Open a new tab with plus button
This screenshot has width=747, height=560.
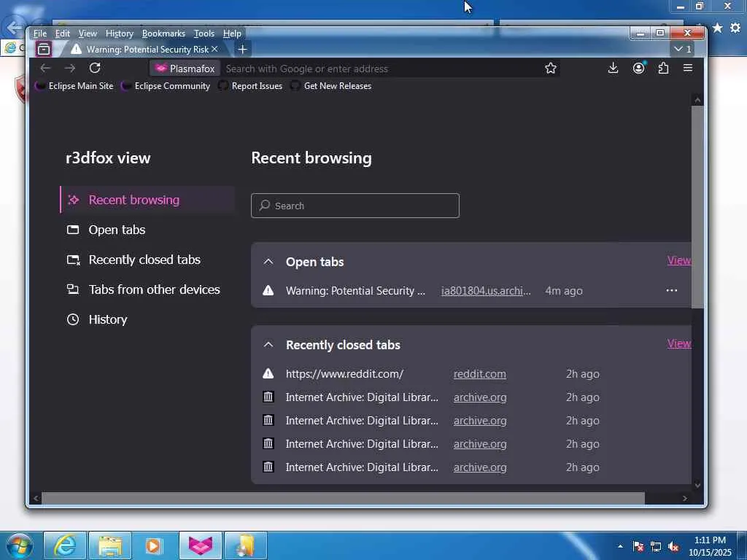pyautogui.click(x=242, y=49)
